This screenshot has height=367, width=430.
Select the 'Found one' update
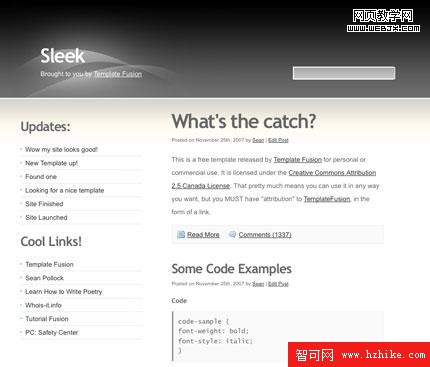[41, 177]
